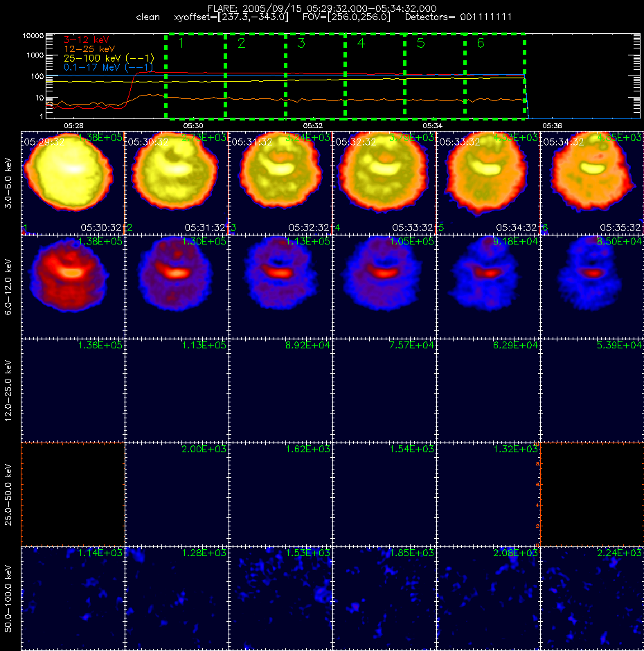
Task: Click the 05:28 time axis label
Action: tap(73, 125)
